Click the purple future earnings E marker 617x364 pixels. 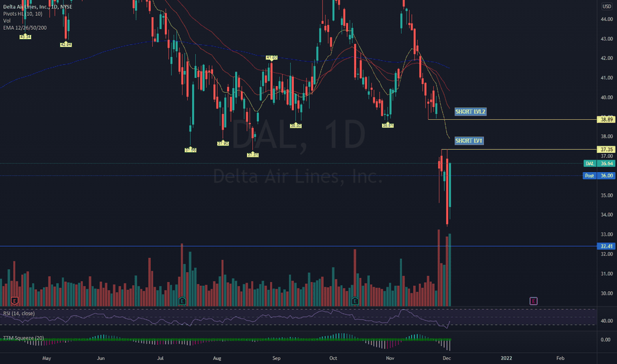533,301
